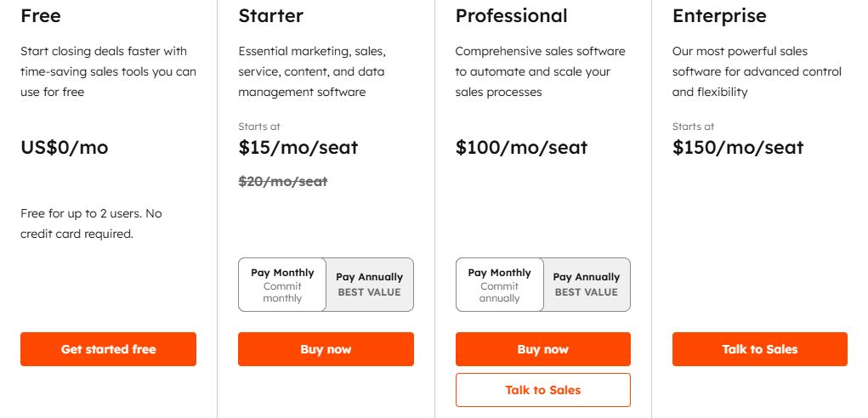Switch the Professional plan to Pay Annually
This screenshot has height=418, width=868.
coord(587,285)
